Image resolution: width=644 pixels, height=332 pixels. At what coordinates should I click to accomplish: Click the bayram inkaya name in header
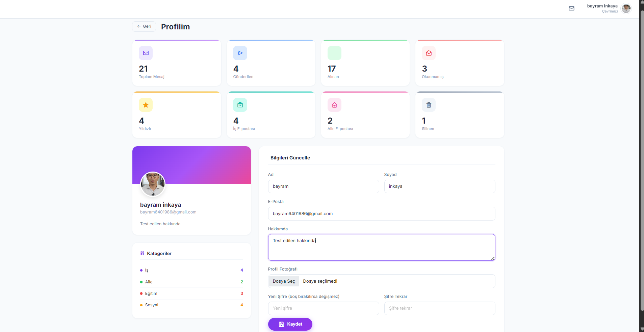pyautogui.click(x=602, y=6)
